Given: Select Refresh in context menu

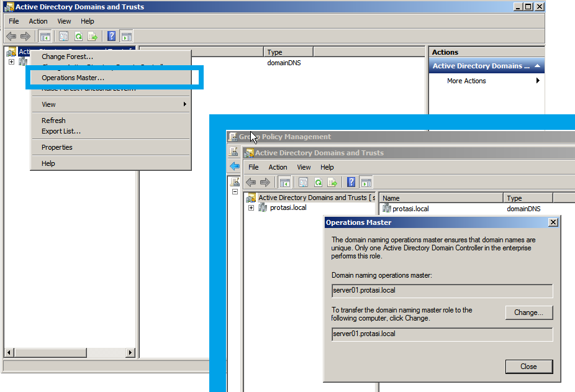Looking at the screenshot, I should (x=111, y=121).
